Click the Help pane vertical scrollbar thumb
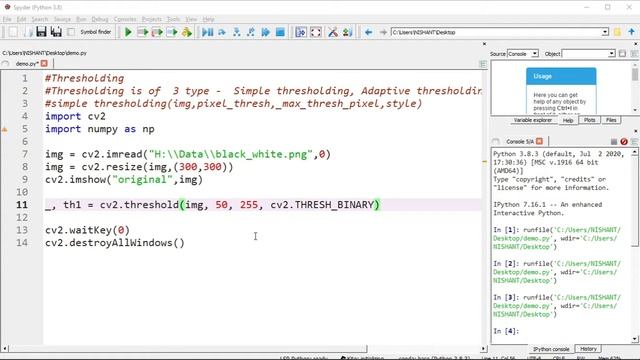 coord(635,75)
